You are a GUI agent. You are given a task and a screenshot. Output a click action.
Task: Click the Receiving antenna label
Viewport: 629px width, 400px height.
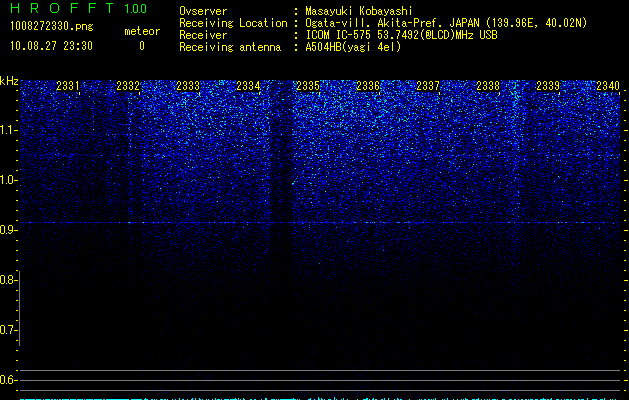click(x=230, y=47)
